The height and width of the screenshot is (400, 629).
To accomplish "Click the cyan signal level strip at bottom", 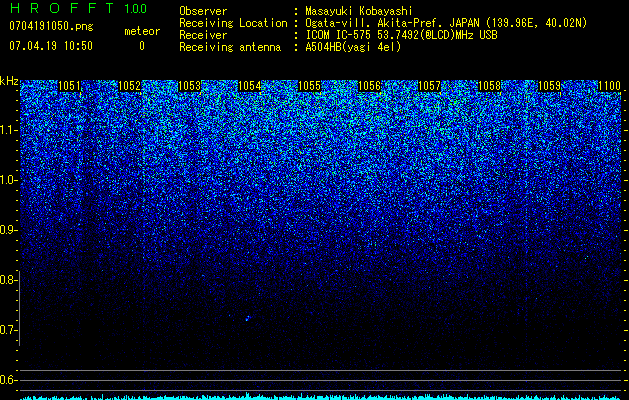I will [x=321, y=397].
